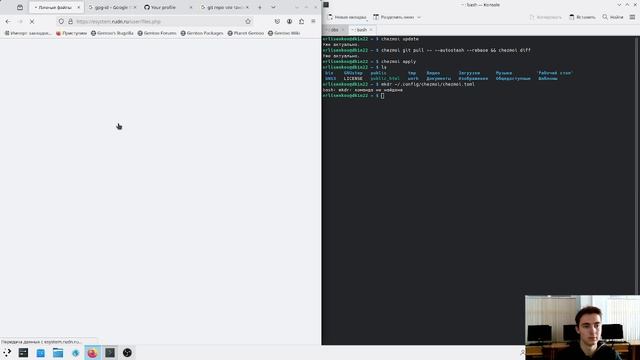Viewport: 640px width, 360px height.
Task: Close the 'bash' Konsole session tab
Action: [371, 30]
